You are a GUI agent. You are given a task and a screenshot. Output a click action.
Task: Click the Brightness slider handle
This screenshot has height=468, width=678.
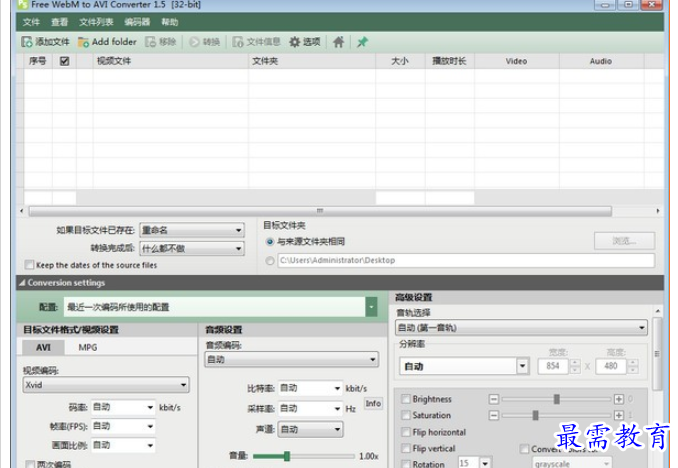click(x=556, y=399)
